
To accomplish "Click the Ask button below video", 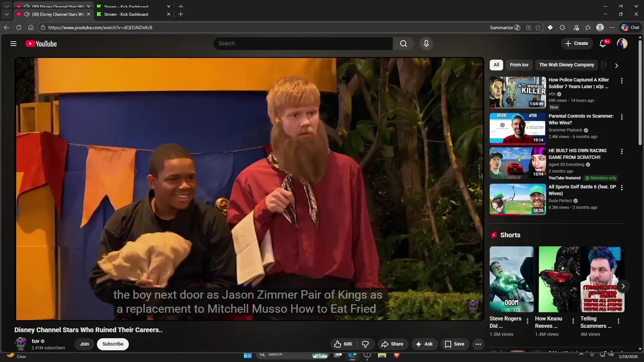I will point(424,344).
